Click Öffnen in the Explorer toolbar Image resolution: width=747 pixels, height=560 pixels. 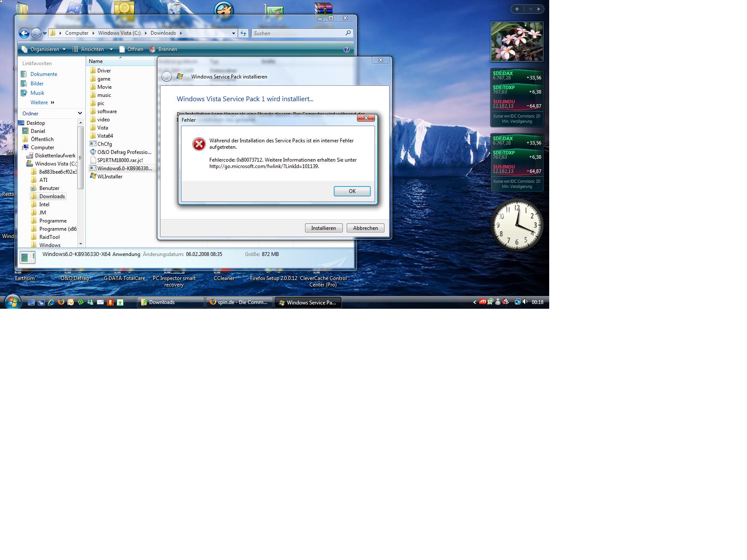(x=131, y=49)
